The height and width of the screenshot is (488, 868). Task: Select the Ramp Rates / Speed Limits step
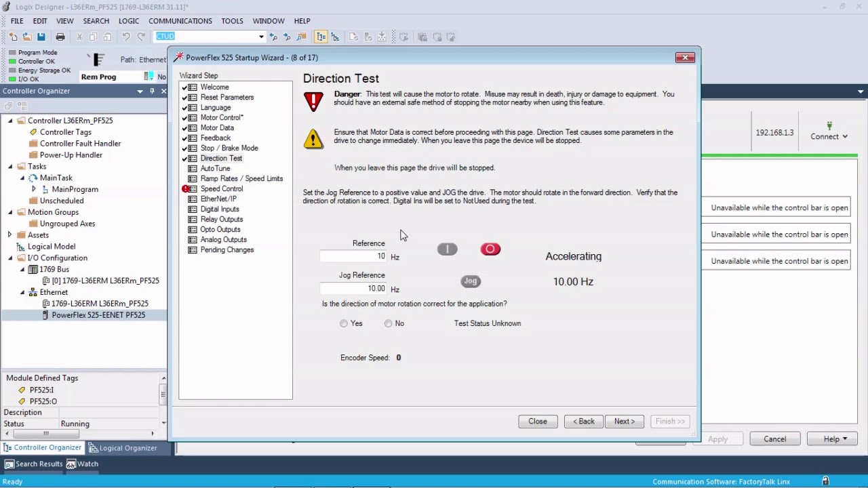(x=241, y=179)
